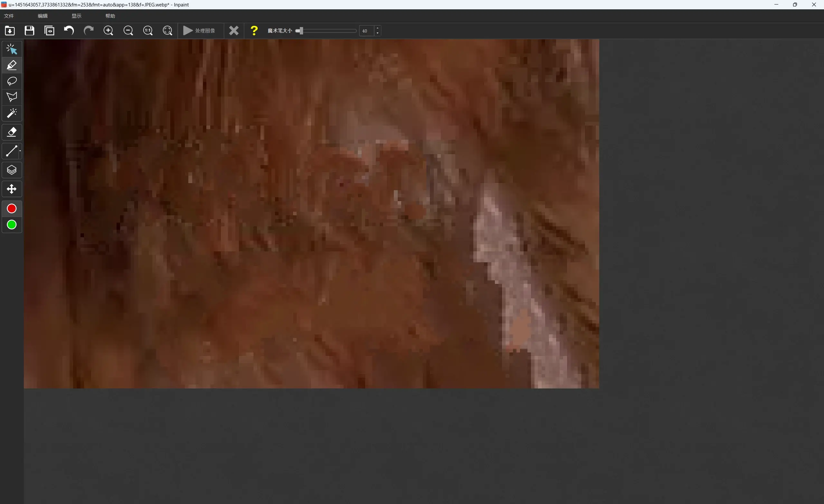
Task: Run 处理图像 to erase the selection
Action: [x=200, y=30]
